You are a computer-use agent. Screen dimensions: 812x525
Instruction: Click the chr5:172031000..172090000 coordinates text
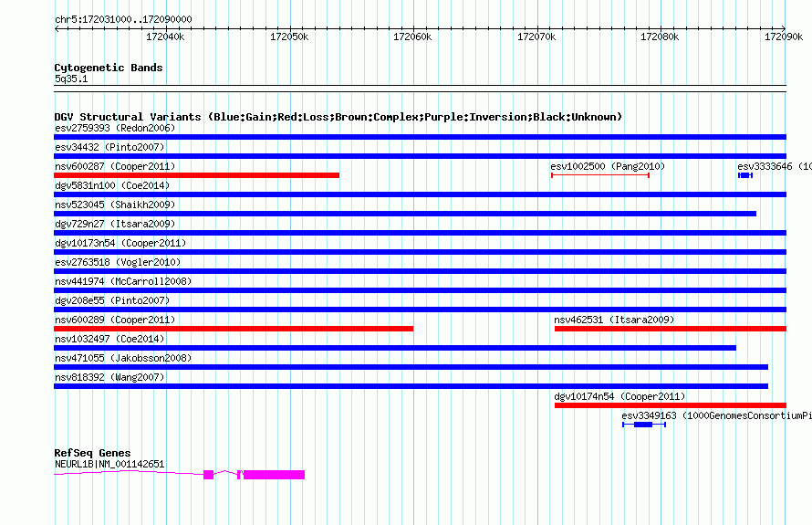click(123, 19)
